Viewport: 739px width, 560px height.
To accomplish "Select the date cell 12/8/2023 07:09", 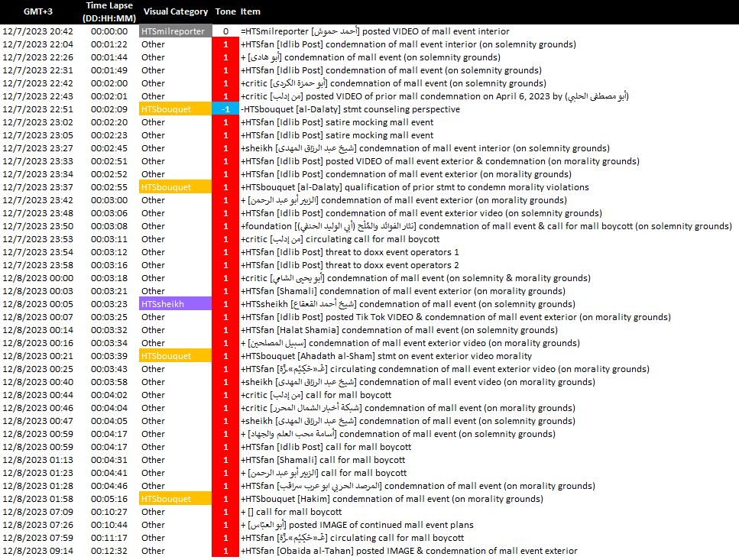I will tap(37, 512).
